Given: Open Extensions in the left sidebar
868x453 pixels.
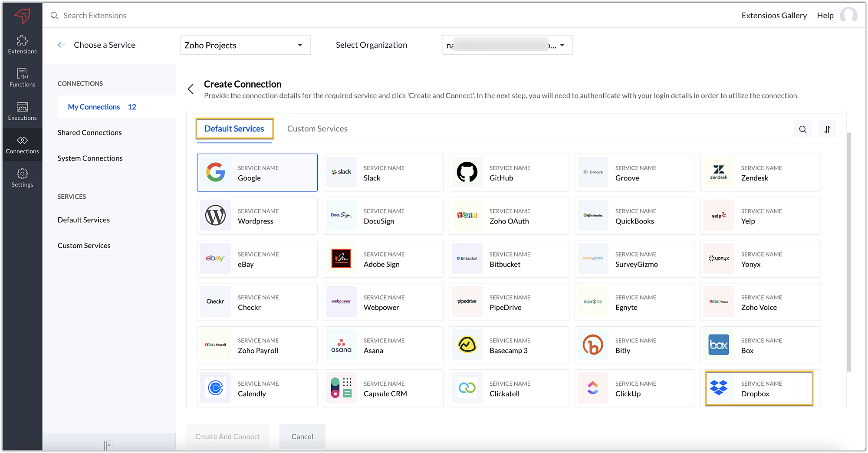Looking at the screenshot, I should coord(22,45).
